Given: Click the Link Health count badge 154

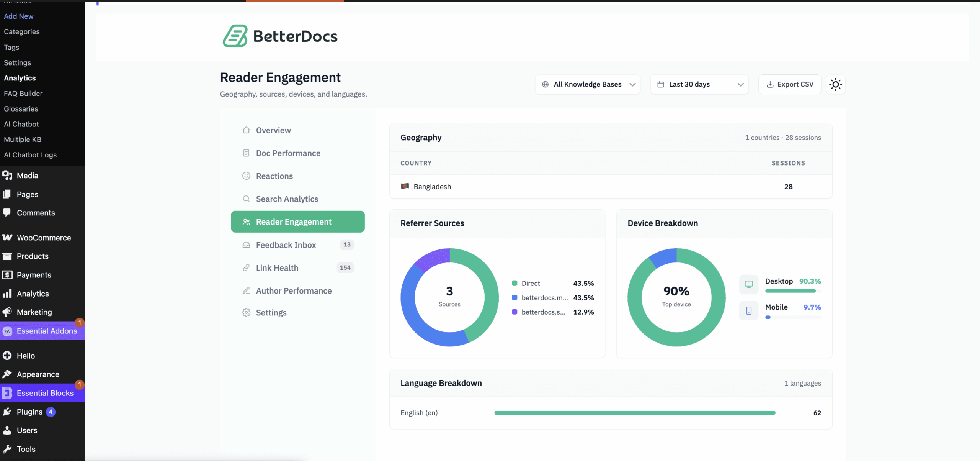Looking at the screenshot, I should point(345,267).
